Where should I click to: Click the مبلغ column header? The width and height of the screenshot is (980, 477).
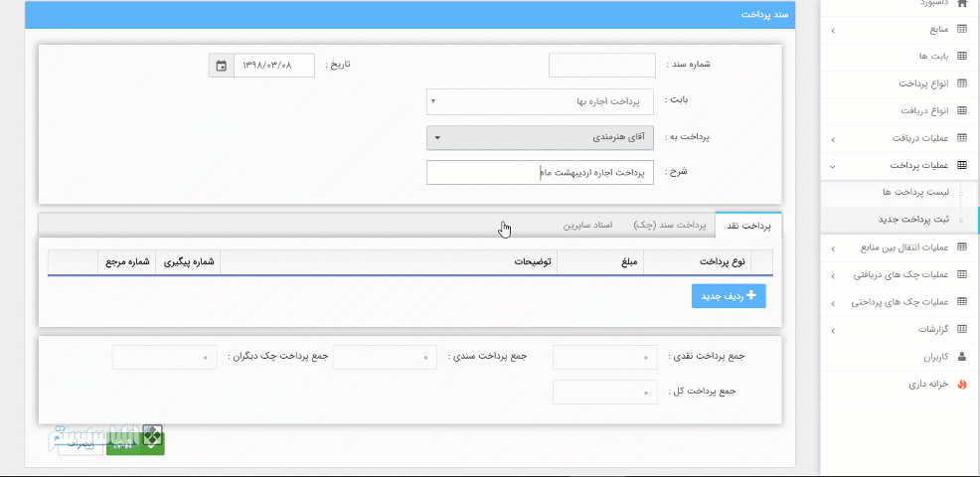(600, 262)
